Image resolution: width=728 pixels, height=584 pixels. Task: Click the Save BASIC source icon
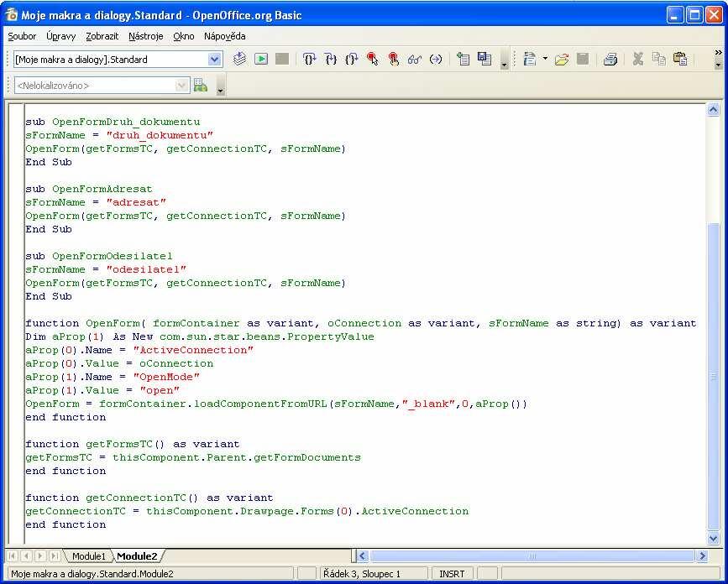pos(484,59)
